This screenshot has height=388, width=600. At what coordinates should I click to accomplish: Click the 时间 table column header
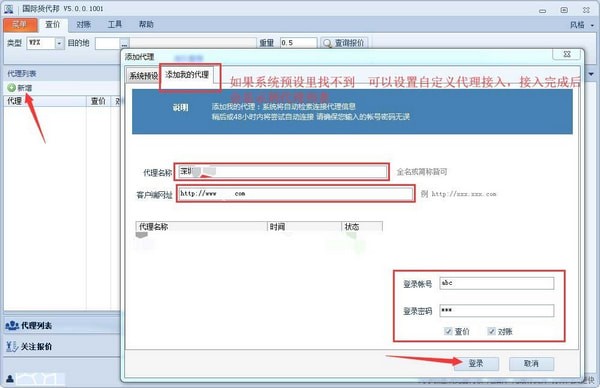[304, 227]
